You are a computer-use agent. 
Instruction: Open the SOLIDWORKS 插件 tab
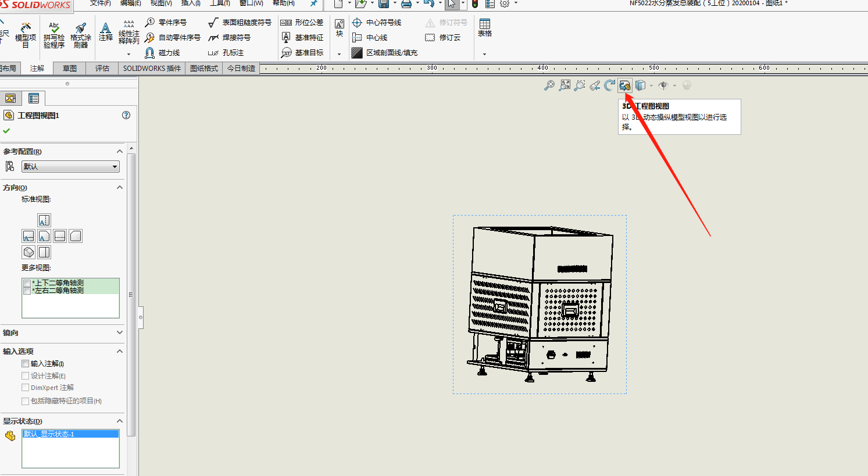point(152,68)
